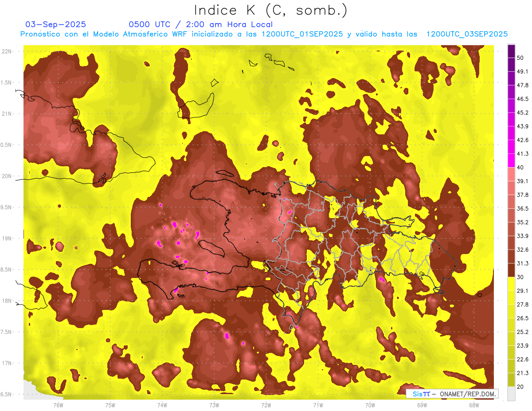Click the time '0500 UTC / 2:00 am Hora Local'

[200, 24]
